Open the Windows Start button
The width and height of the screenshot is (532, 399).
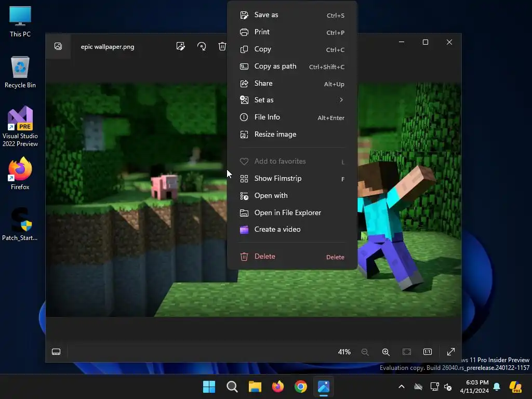pyautogui.click(x=209, y=387)
